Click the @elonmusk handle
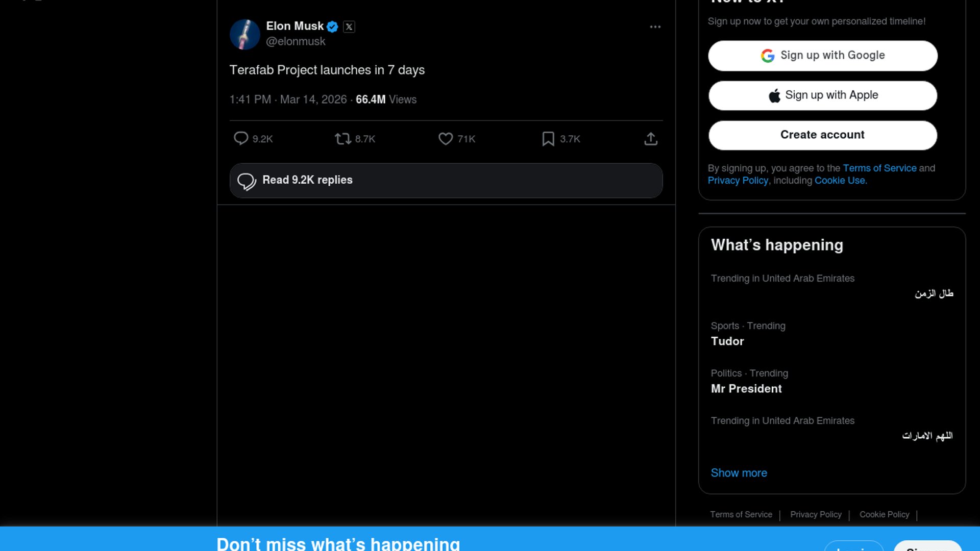 point(296,42)
